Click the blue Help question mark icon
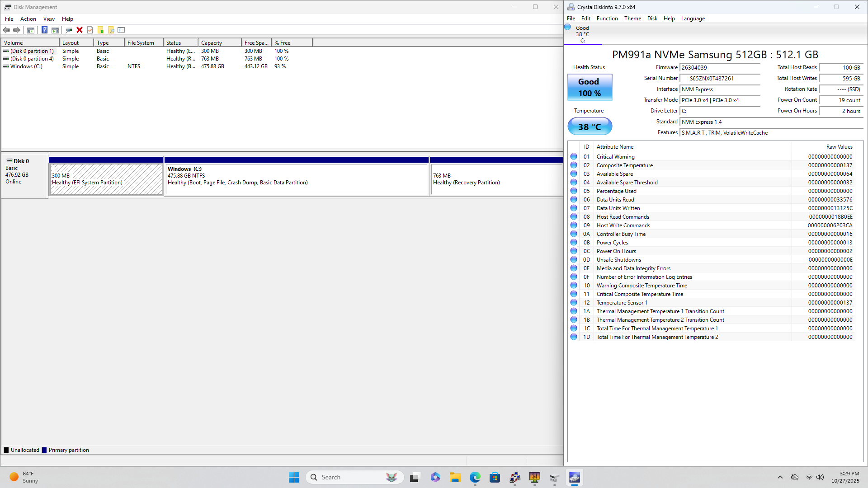This screenshot has height=488, width=868. 44,30
